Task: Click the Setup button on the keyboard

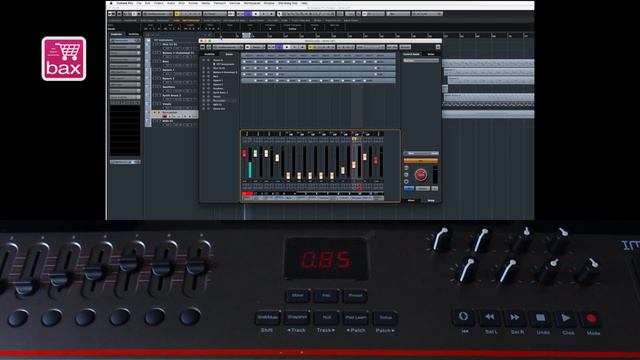Action: [x=385, y=318]
